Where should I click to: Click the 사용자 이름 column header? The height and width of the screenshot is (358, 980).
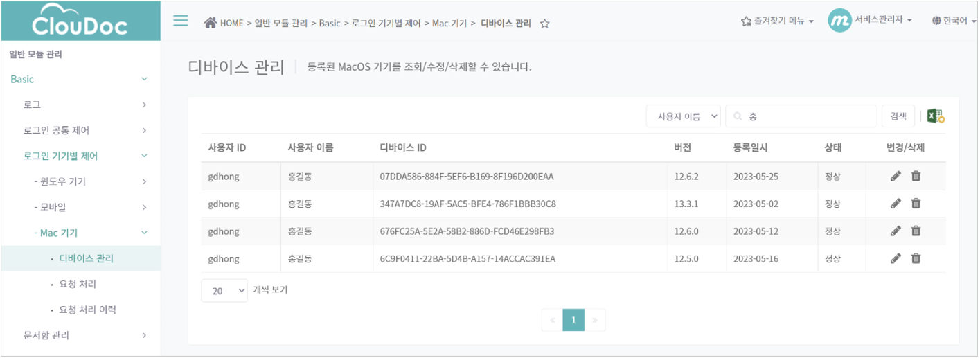pos(311,147)
